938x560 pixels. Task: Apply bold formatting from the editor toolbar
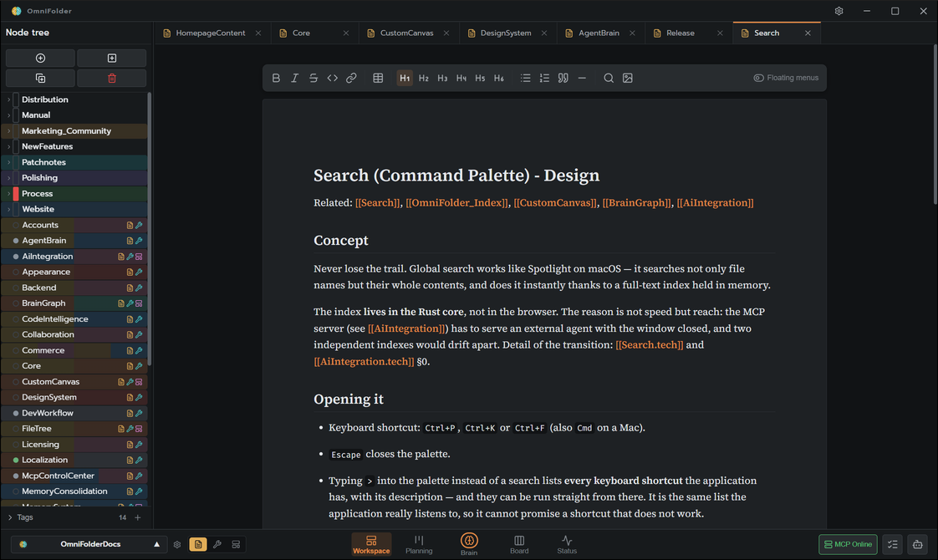276,78
